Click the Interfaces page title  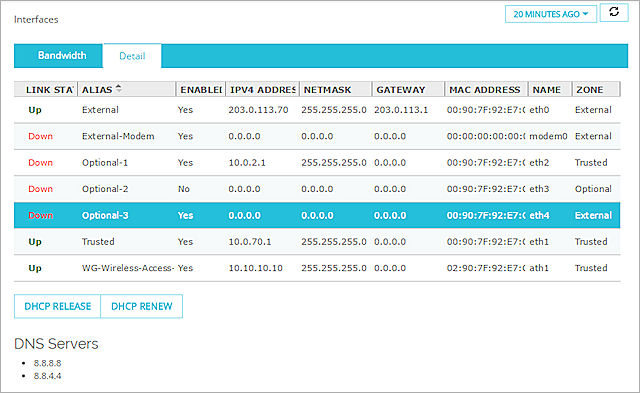click(x=36, y=20)
